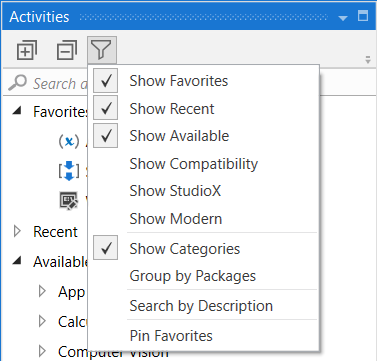Uncheck Show Available
This screenshot has width=377, height=361.
tap(203, 136)
